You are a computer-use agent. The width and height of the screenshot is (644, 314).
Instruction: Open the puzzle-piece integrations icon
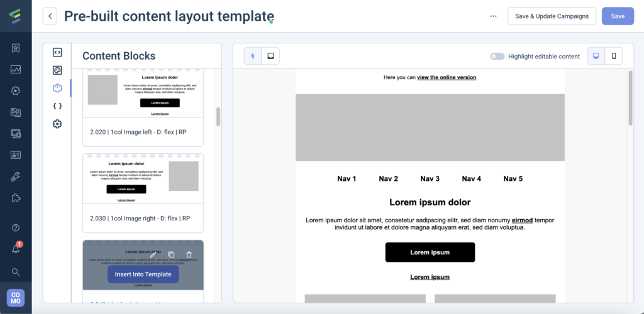(x=16, y=198)
